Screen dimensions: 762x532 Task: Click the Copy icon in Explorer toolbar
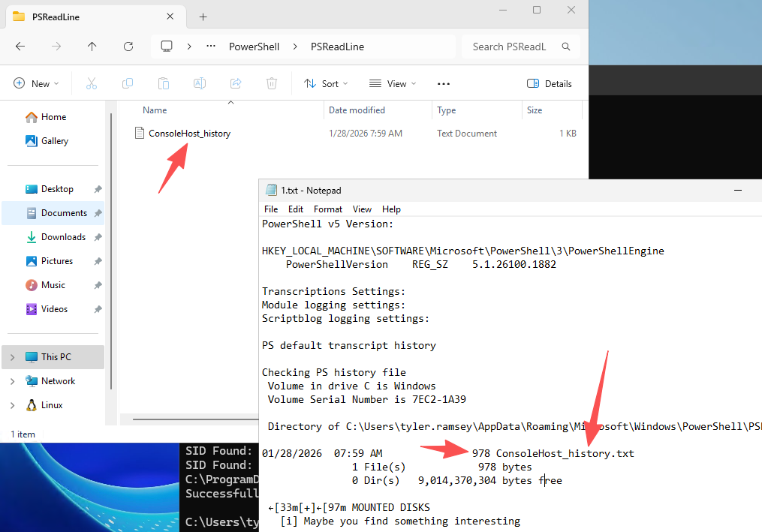[128, 84]
